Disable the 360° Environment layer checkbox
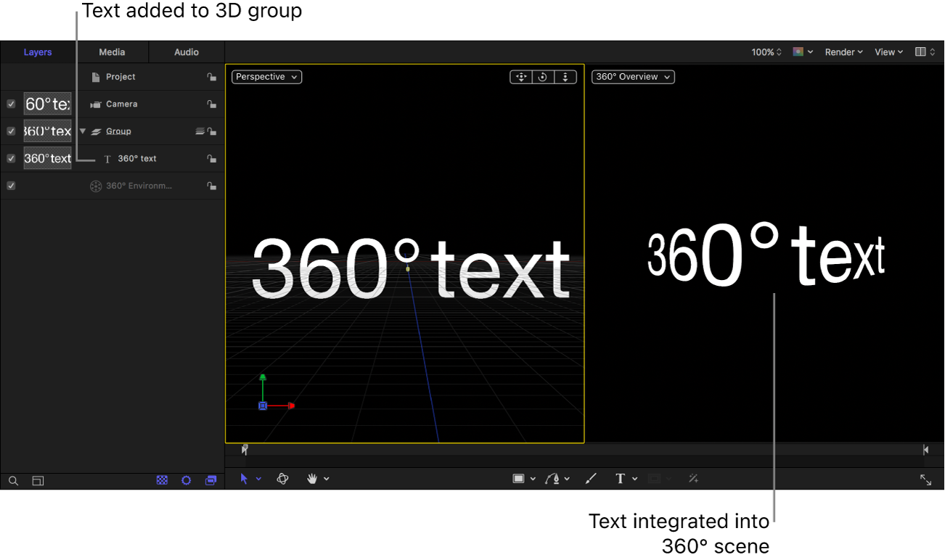Viewport: 945px width, 560px height. [x=11, y=185]
